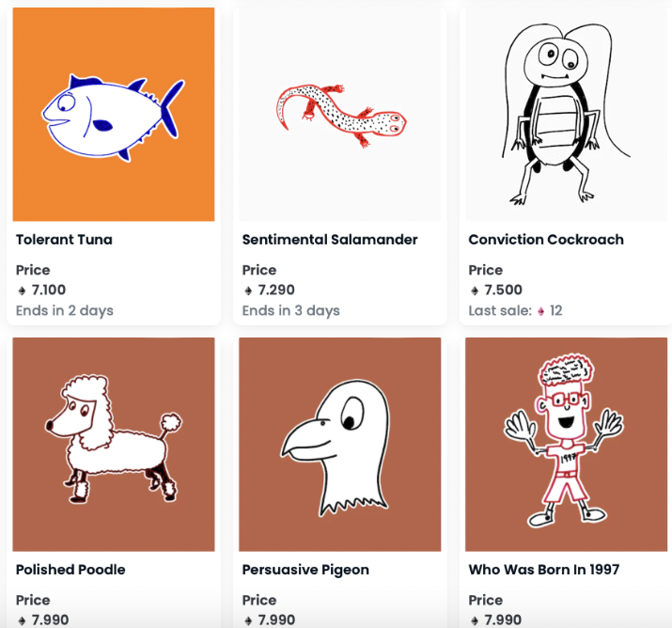Screen dimensions: 672x628
Task: Click Ethereum icon under Persuasive Pigeon price
Action: click(248, 620)
